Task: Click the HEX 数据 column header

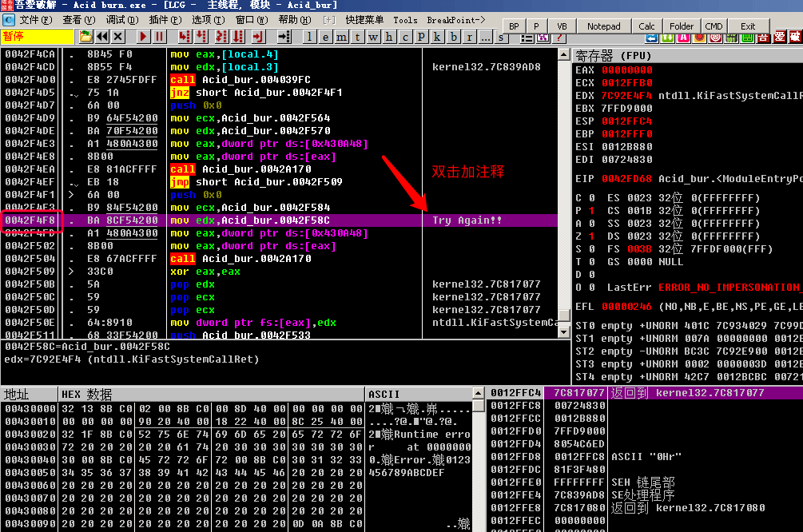Action: click(x=212, y=395)
